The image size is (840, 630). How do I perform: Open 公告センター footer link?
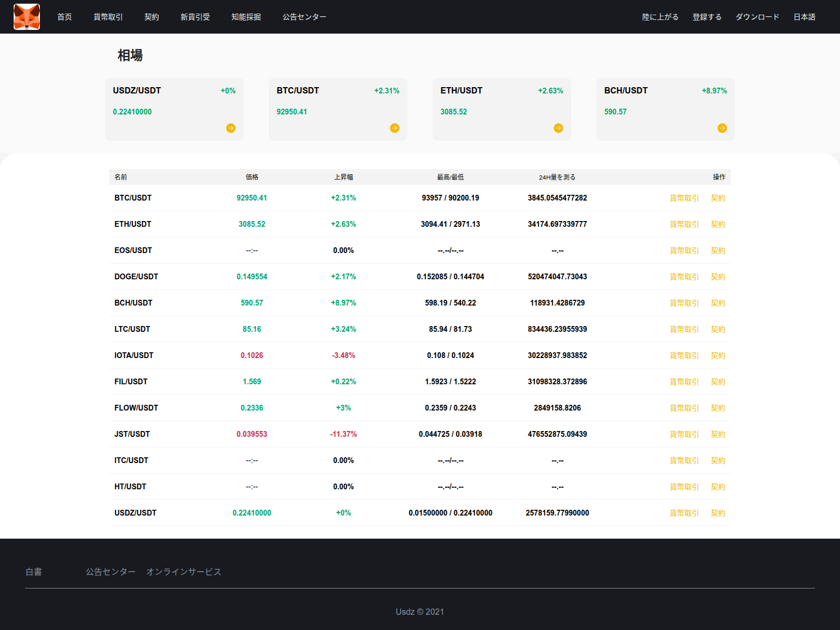tap(111, 572)
